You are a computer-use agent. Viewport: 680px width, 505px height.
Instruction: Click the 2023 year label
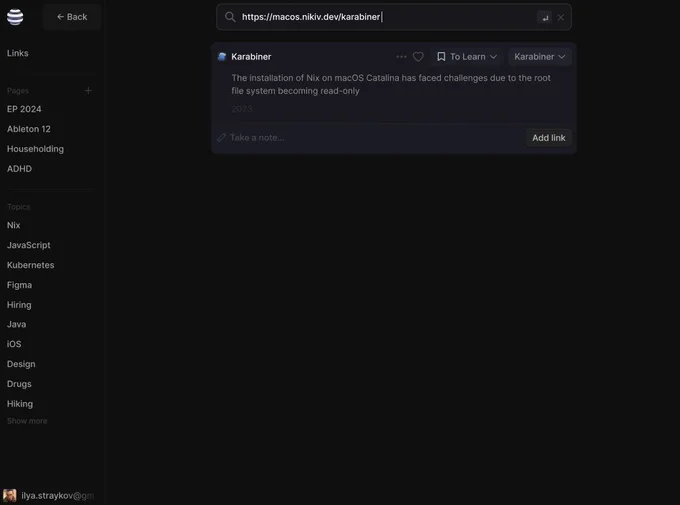tap(242, 109)
